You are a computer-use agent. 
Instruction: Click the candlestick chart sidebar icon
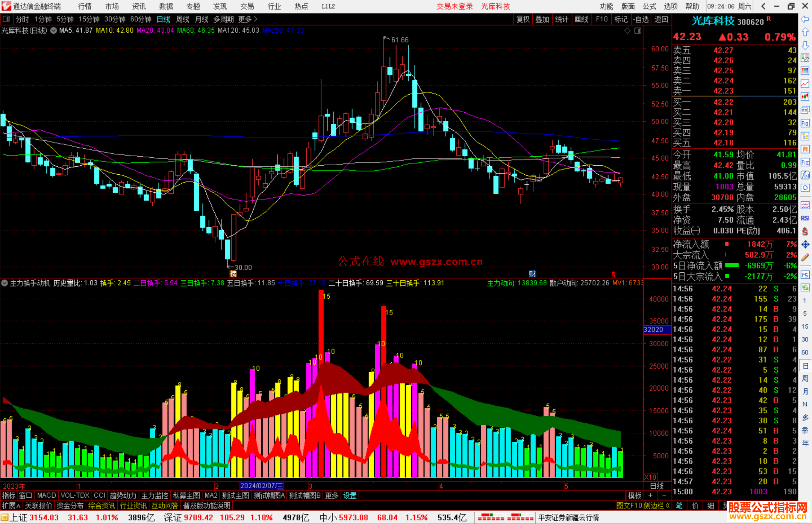pos(805,97)
